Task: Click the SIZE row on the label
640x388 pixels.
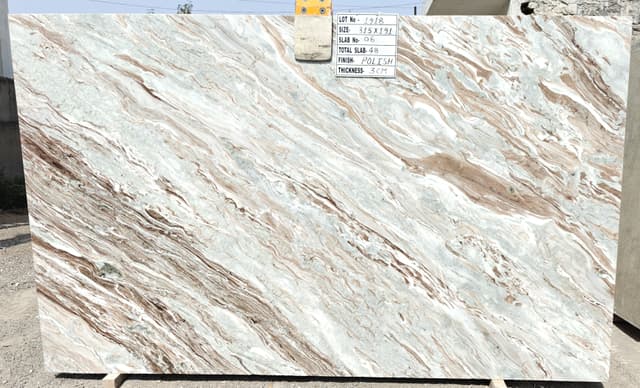Action: [367, 30]
